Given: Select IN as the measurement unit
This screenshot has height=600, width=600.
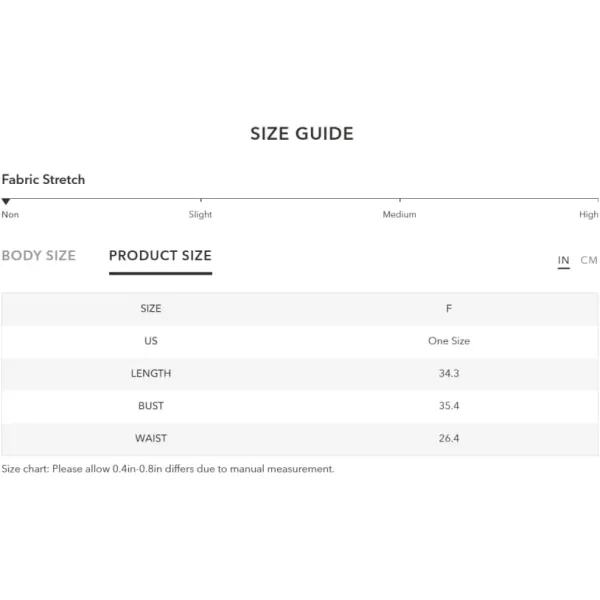Looking at the screenshot, I should click(563, 260).
